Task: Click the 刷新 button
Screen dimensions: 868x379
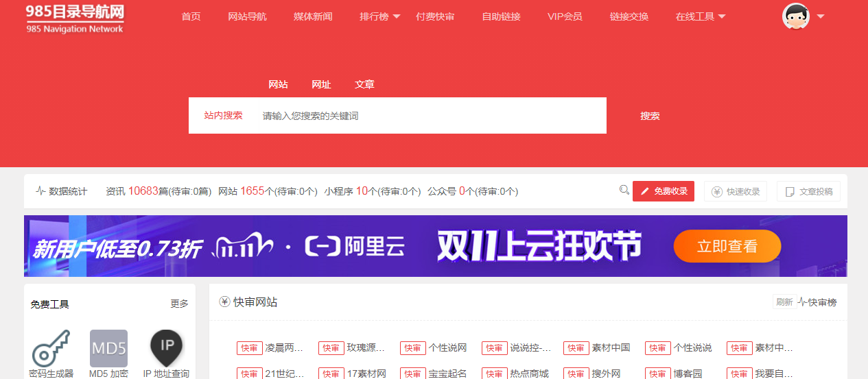Action: [784, 302]
